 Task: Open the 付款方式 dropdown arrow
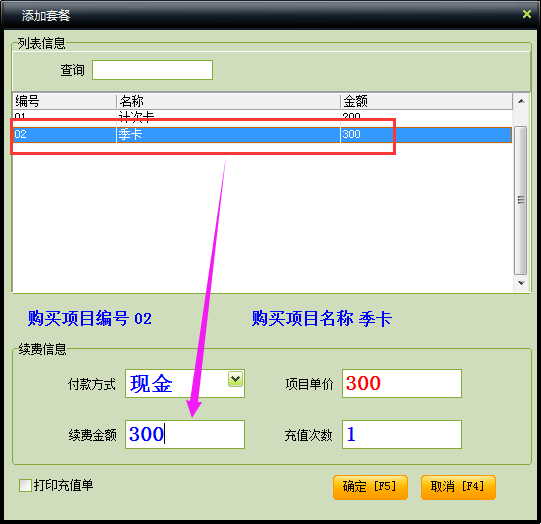[235, 379]
